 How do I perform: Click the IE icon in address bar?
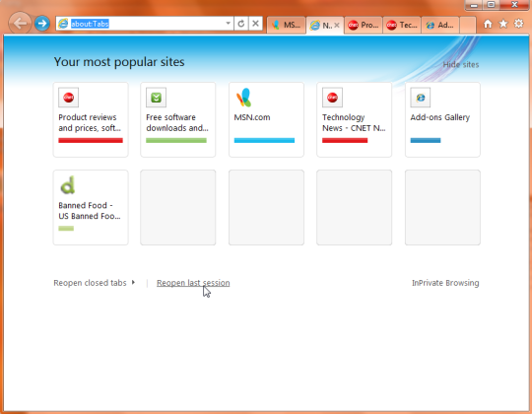pyautogui.click(x=63, y=24)
